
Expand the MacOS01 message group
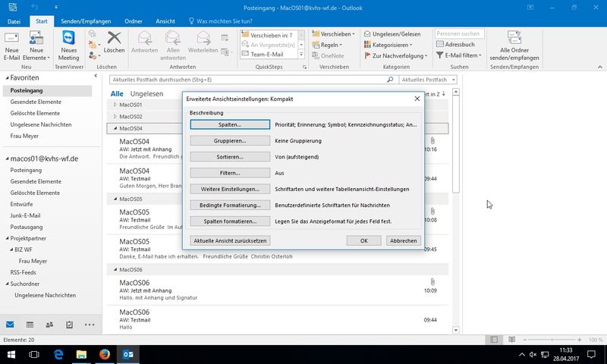[x=115, y=105]
